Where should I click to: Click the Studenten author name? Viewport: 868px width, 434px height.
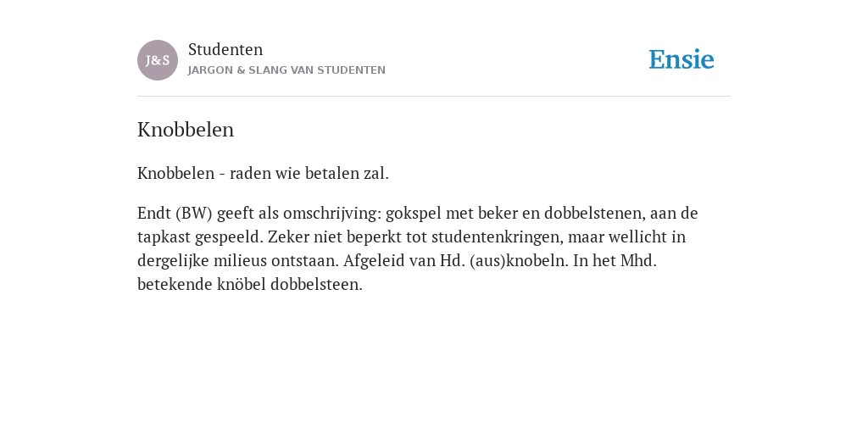(x=225, y=50)
